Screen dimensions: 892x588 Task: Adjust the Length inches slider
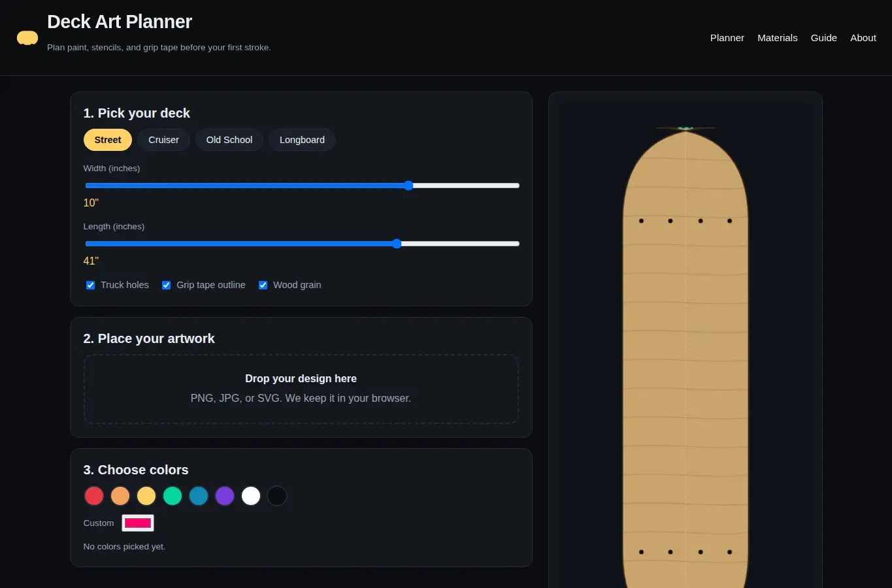[x=302, y=244]
